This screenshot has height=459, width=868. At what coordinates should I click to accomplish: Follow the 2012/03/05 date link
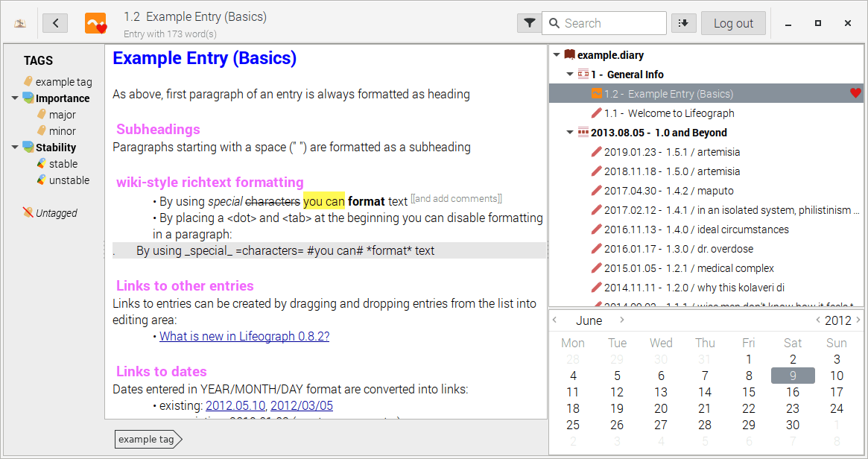pos(302,405)
